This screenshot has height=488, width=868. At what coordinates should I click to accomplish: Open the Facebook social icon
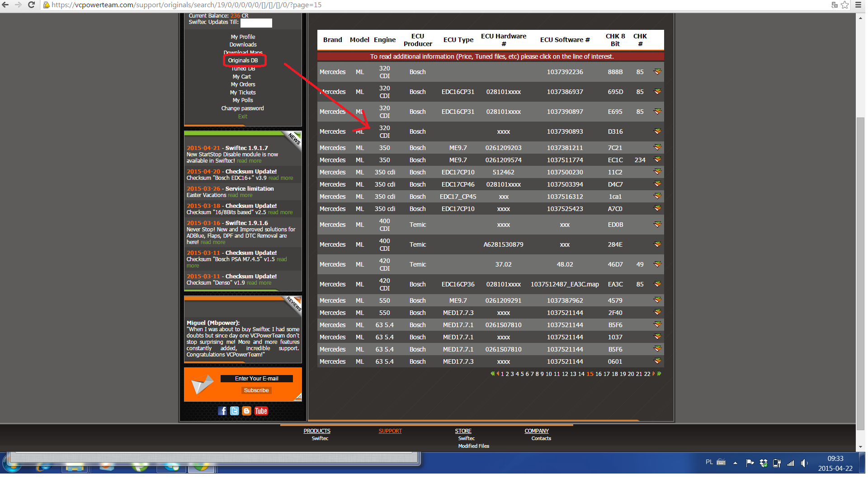(222, 411)
